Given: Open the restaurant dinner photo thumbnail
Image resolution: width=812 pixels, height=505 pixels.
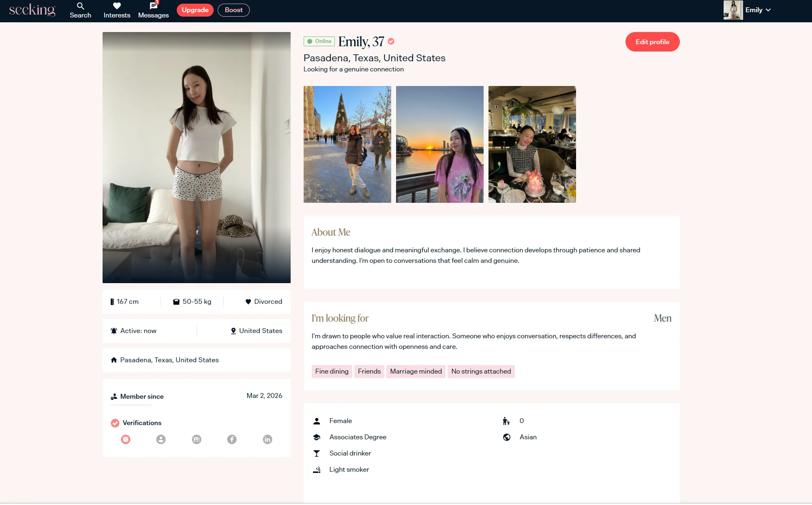Looking at the screenshot, I should point(532,144).
